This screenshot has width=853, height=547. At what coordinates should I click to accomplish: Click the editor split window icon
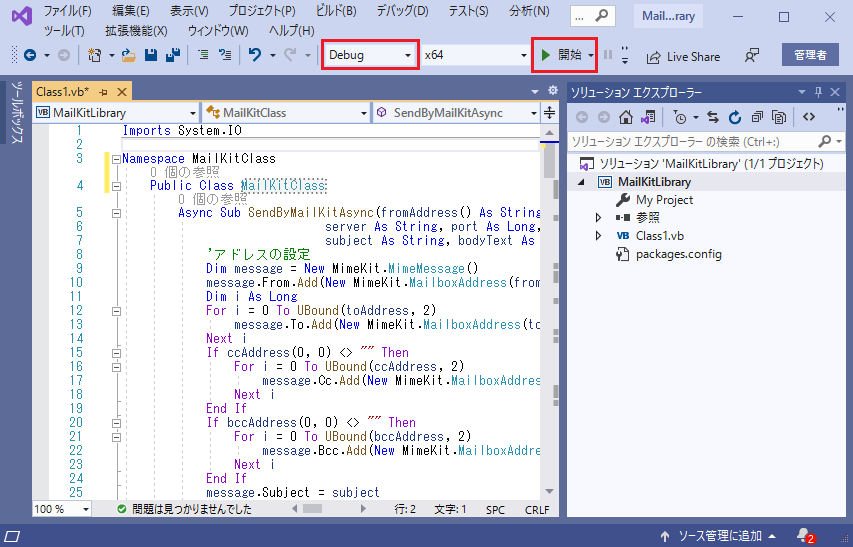(549, 113)
